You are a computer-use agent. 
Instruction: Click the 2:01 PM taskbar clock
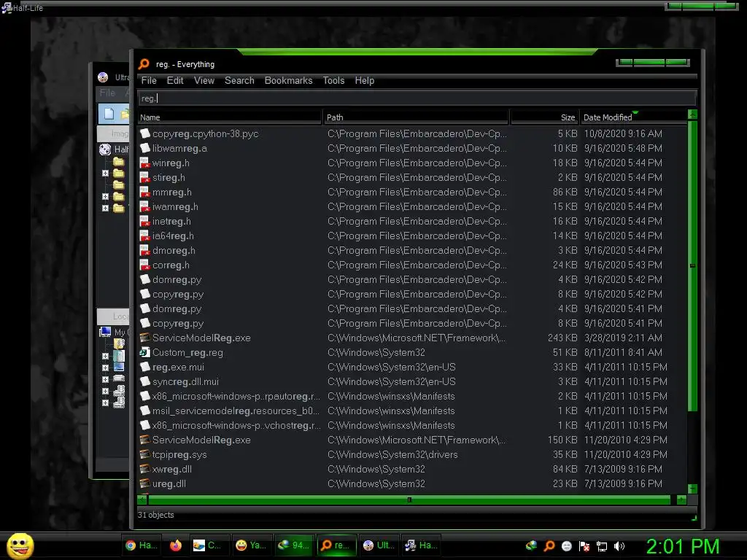click(x=683, y=546)
